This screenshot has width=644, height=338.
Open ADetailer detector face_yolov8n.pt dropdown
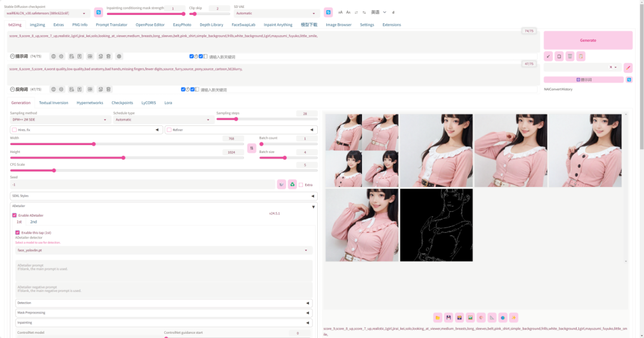[x=163, y=250]
